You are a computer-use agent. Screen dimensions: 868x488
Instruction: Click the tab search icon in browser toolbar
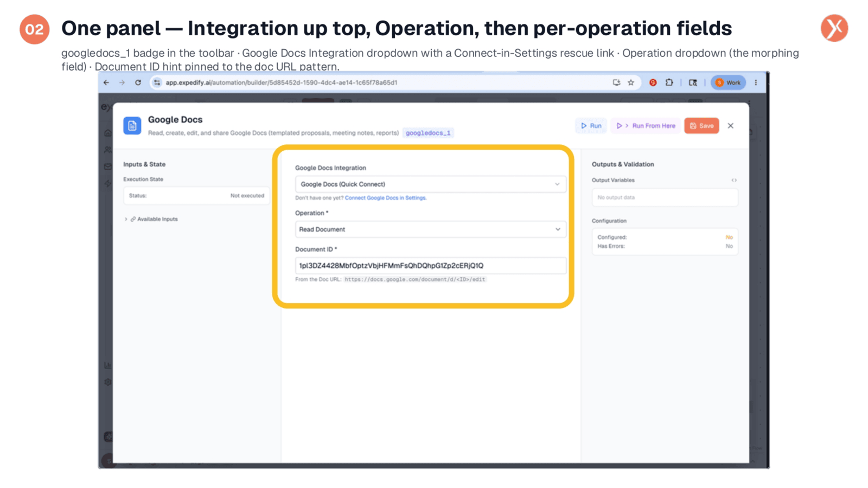[693, 82]
